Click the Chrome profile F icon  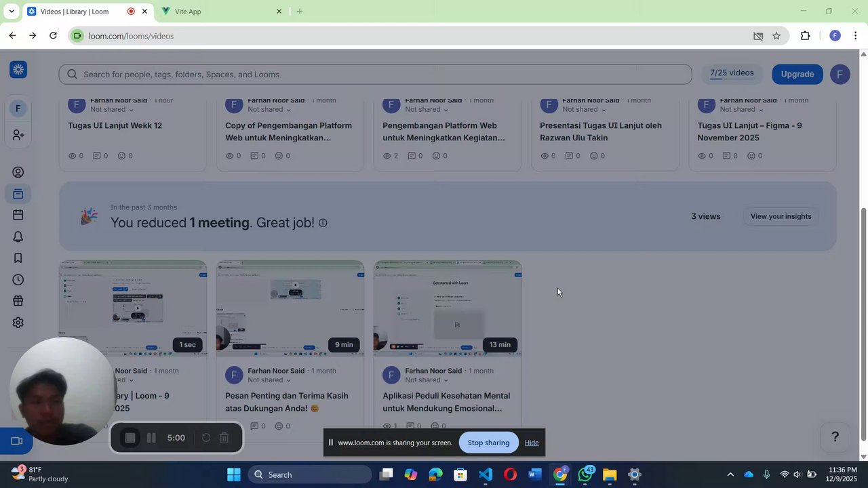pos(835,36)
